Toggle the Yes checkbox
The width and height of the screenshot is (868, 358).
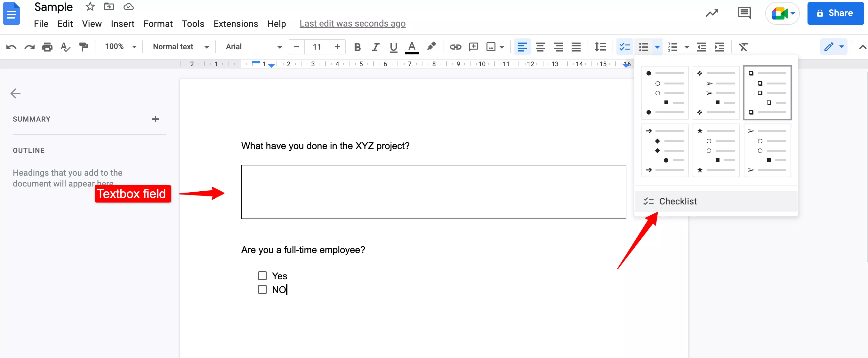click(262, 275)
